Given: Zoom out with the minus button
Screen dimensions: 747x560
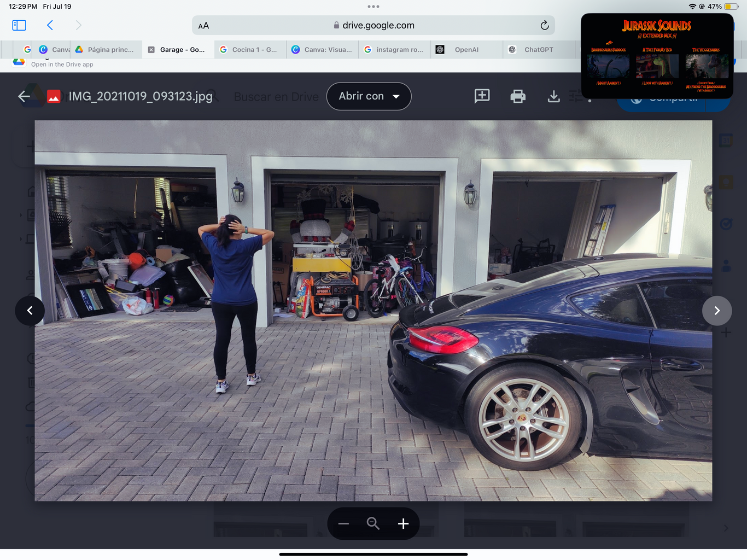Looking at the screenshot, I should tap(343, 524).
